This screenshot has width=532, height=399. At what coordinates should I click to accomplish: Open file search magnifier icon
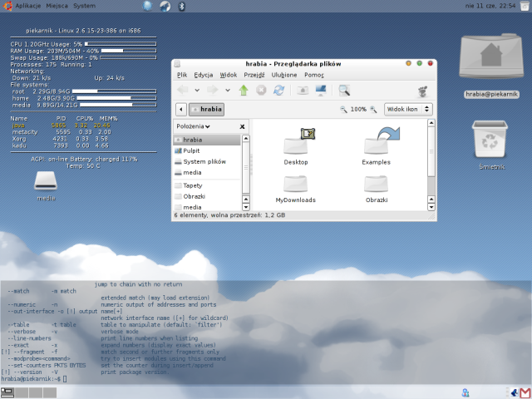(344, 91)
